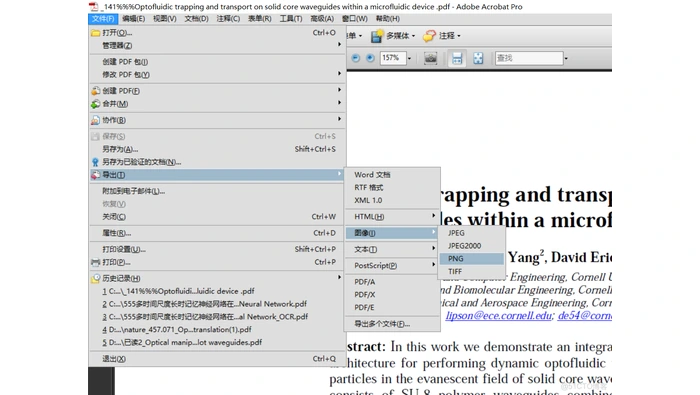The height and width of the screenshot is (395, 700).
Task: Open the 编辑 menu
Action: 133,19
